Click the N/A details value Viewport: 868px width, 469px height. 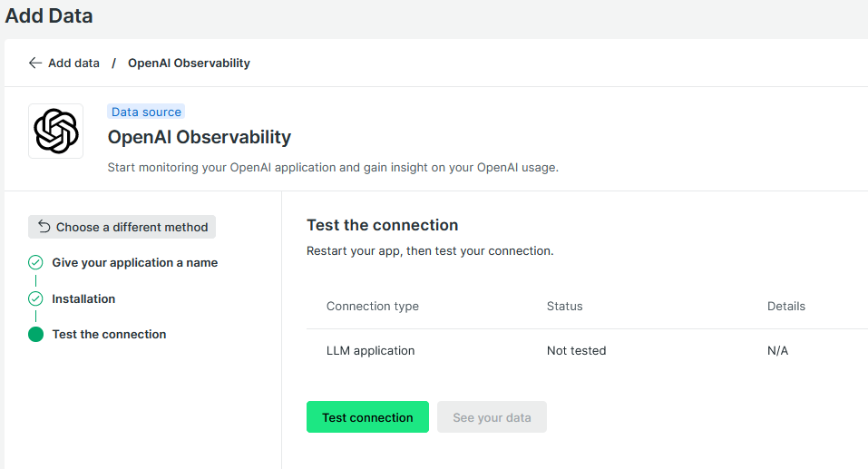tap(778, 350)
